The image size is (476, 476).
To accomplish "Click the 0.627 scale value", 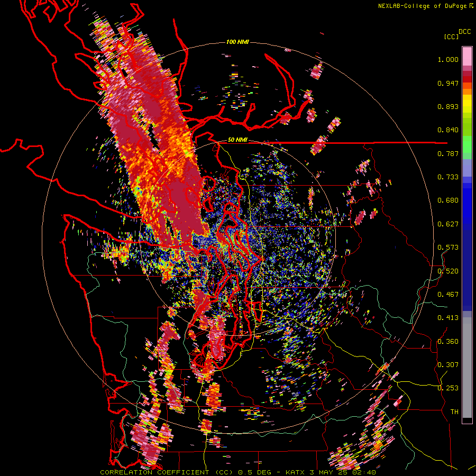I will 448,224.
